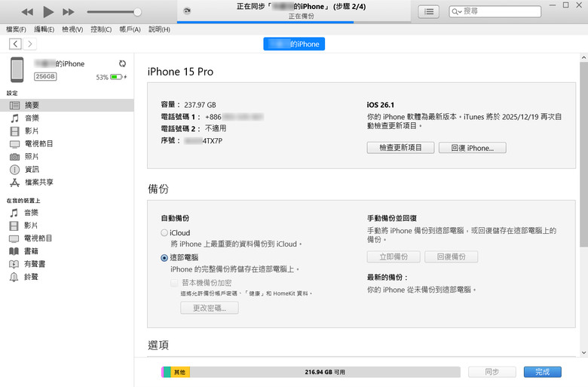588x387 pixels.
Task: Click the capacity value 237.97 GB
Action: [x=200, y=105]
